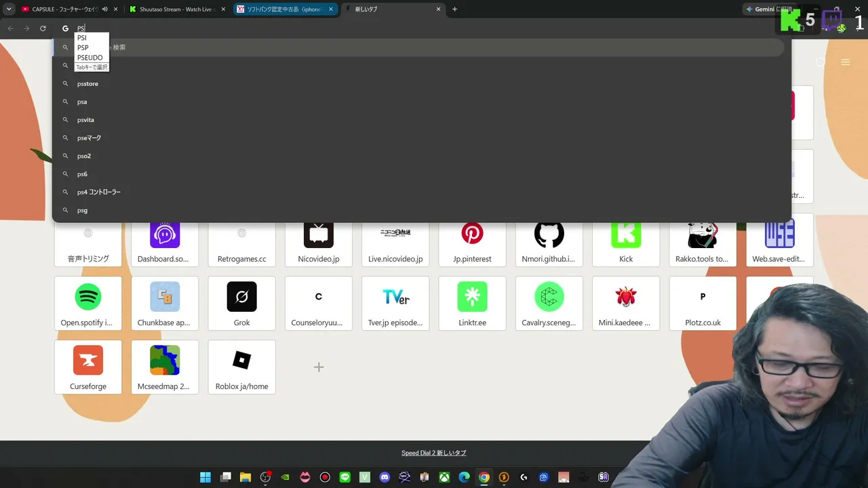Open the Roblox ja/home speed dial tile
Image resolution: width=868 pixels, height=488 pixels.
coord(242,367)
